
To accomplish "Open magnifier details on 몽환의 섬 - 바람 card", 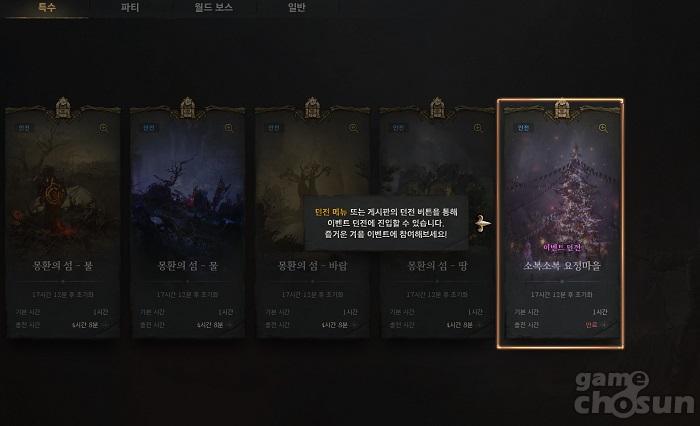I will point(353,128).
